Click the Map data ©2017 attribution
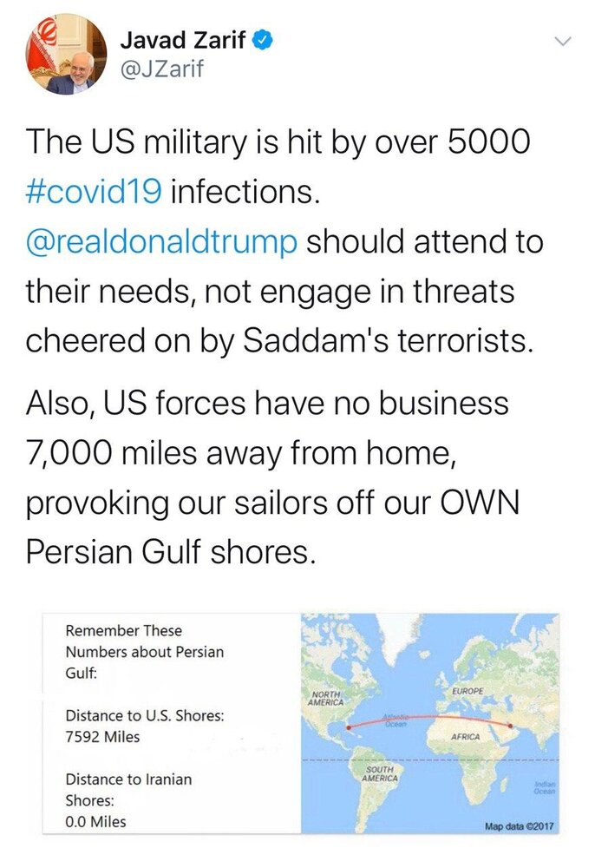 pos(519,826)
